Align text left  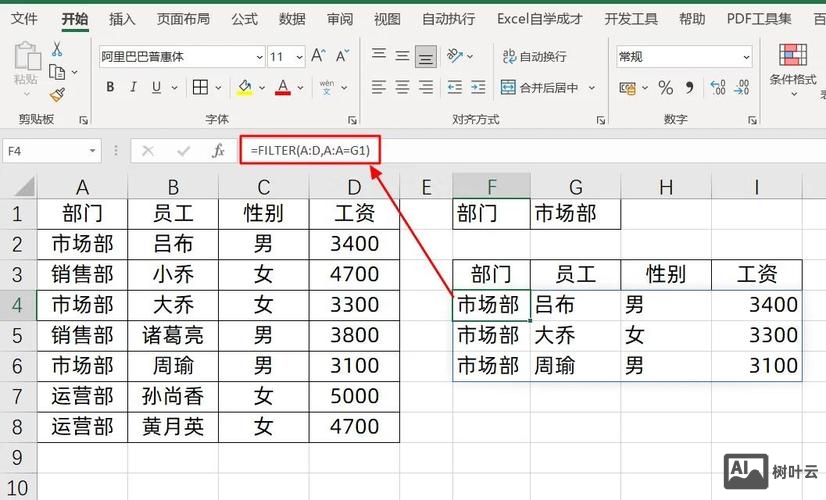(x=379, y=87)
